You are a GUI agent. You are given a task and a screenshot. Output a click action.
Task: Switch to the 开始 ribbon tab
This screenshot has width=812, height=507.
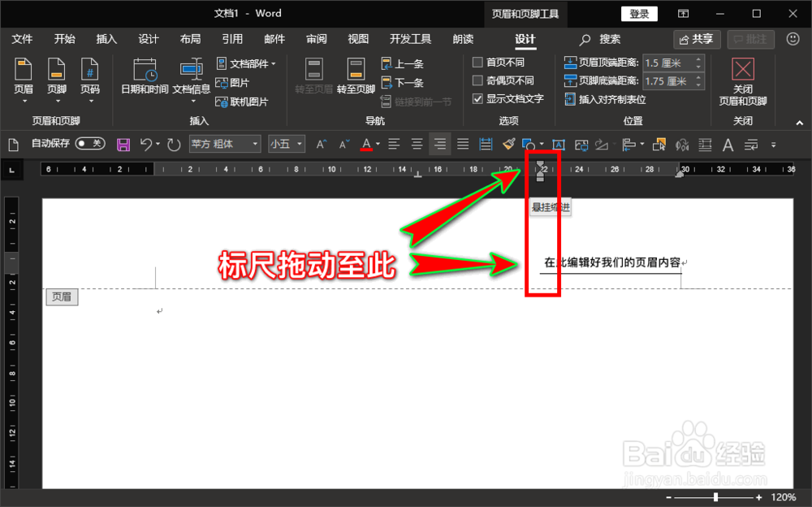(65, 38)
